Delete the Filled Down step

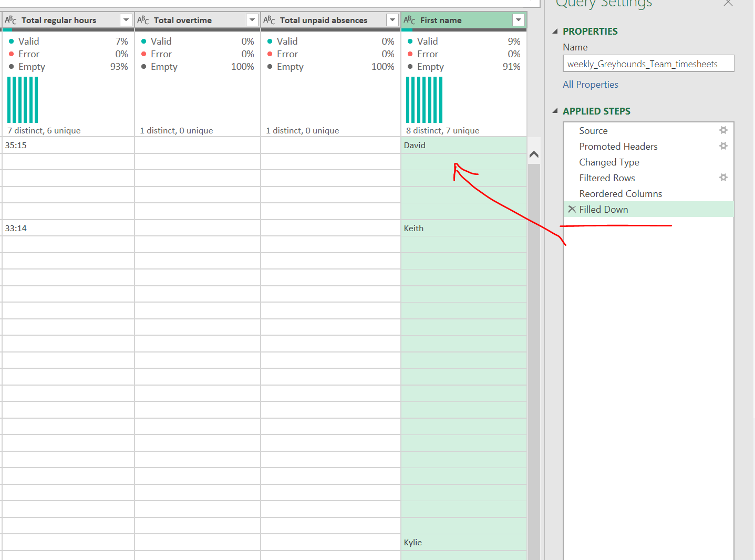pyautogui.click(x=572, y=209)
